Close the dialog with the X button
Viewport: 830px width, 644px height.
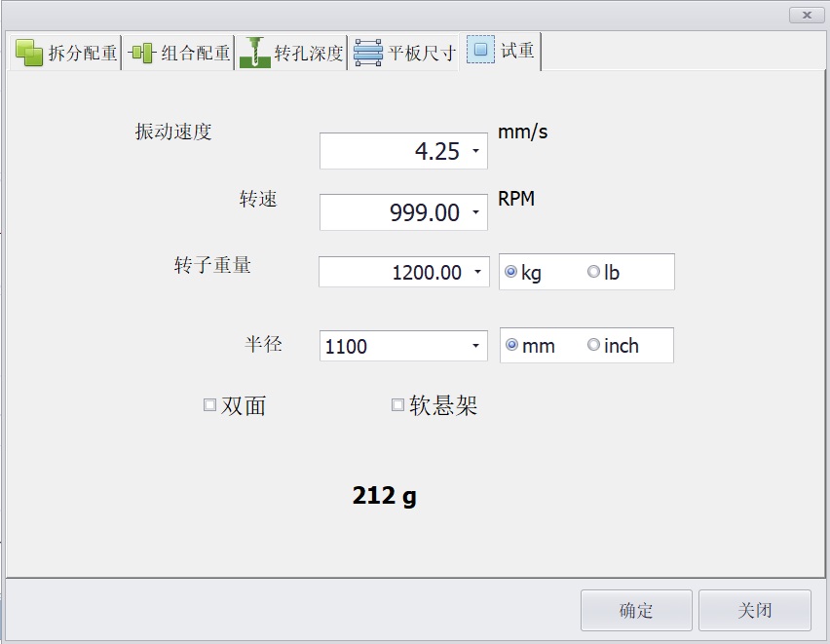tap(807, 16)
